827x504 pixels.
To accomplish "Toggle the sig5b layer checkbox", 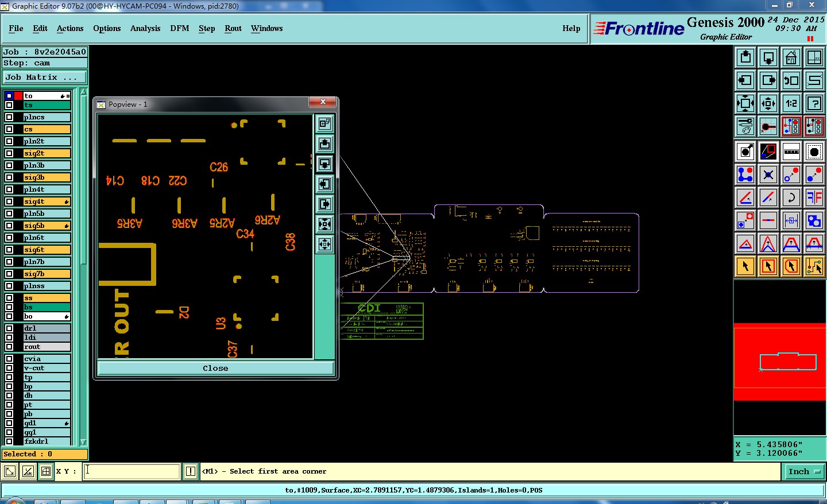I will [x=9, y=226].
